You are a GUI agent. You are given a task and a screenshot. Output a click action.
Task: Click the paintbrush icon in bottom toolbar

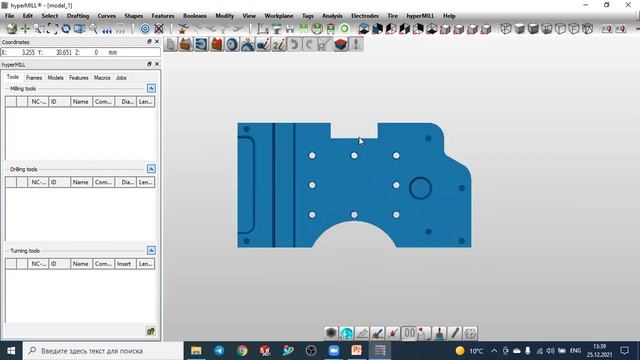(439, 333)
